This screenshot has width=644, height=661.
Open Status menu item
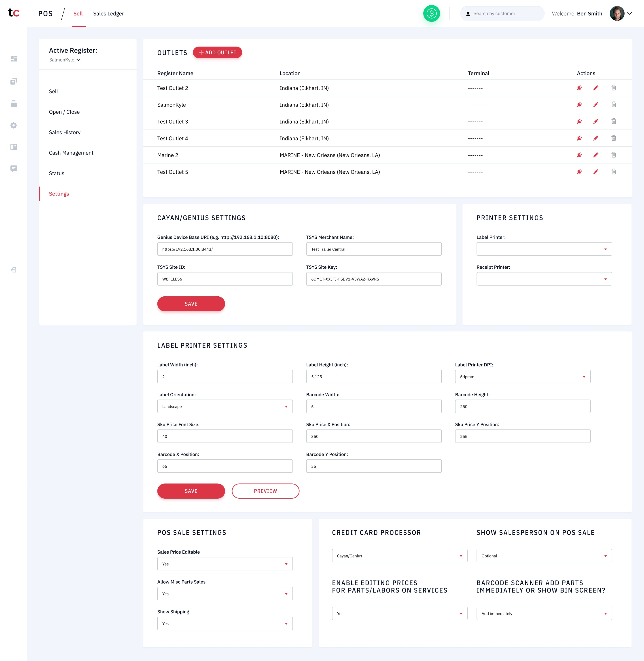[57, 173]
